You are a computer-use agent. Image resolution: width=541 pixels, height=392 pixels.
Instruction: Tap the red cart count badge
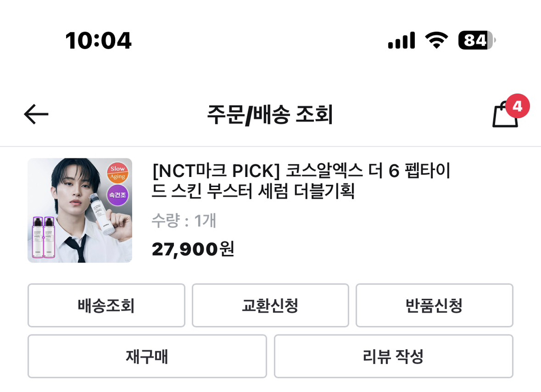coord(517,107)
